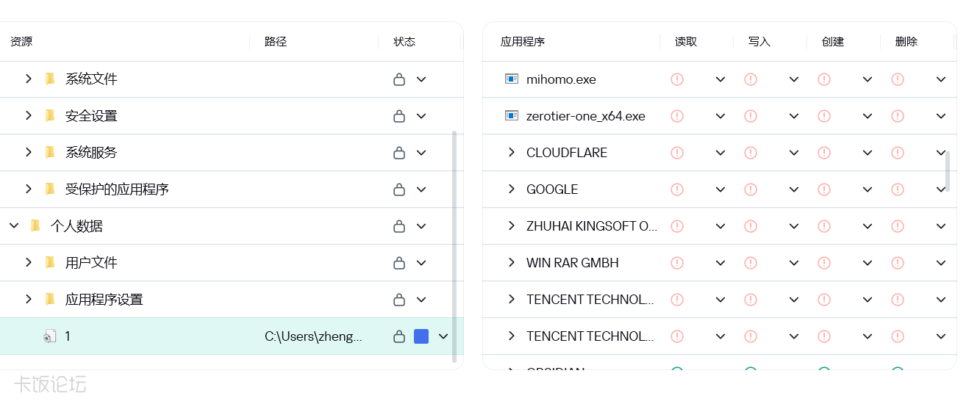Click the 资源 column header
This screenshot has width=980, height=401.
(x=21, y=42)
